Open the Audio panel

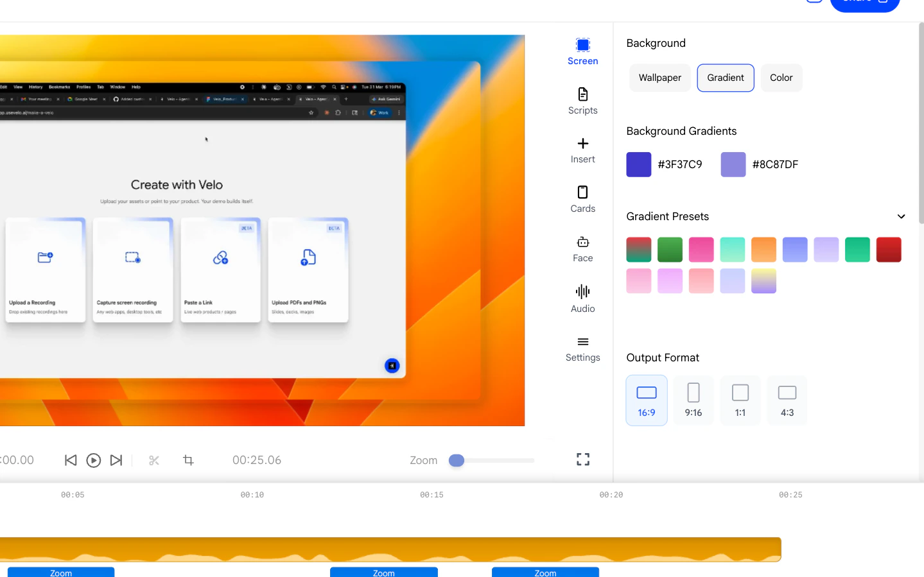pos(582,299)
